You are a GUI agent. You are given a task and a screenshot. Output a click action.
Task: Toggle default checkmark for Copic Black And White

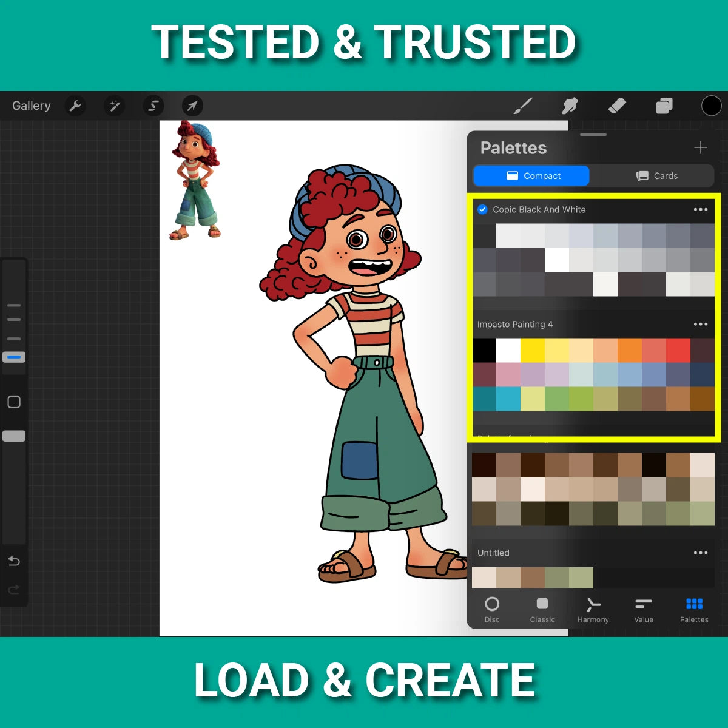(482, 209)
